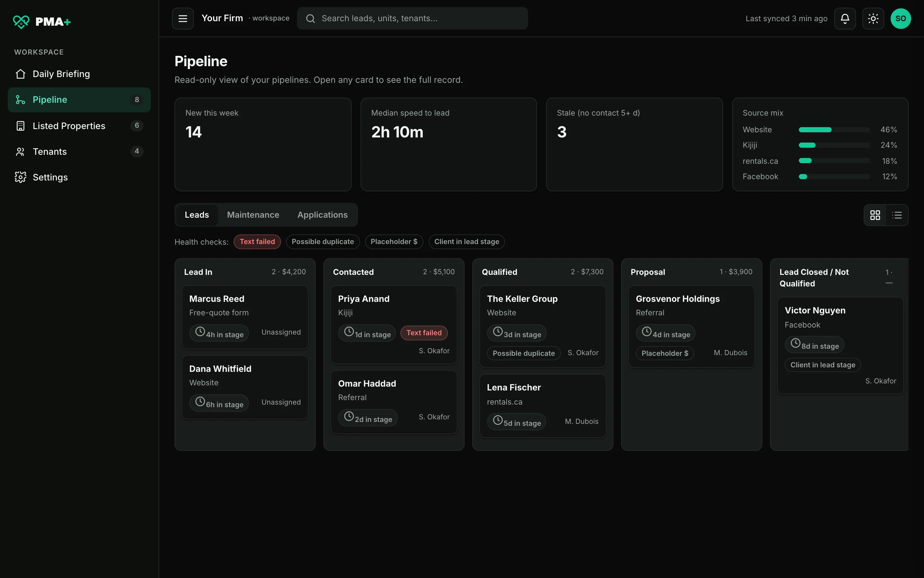Viewport: 924px width, 578px height.
Task: Toggle the Possible duplicate health check filter
Action: (x=323, y=241)
